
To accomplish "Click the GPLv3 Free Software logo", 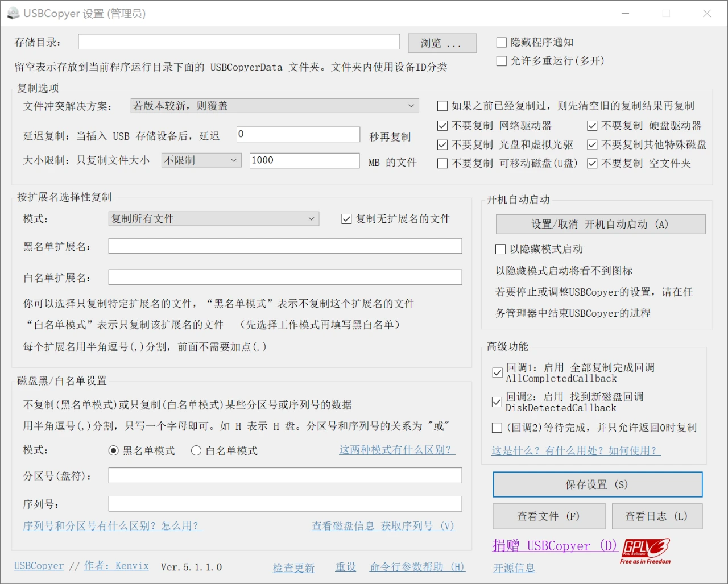I will pyautogui.click(x=646, y=550).
